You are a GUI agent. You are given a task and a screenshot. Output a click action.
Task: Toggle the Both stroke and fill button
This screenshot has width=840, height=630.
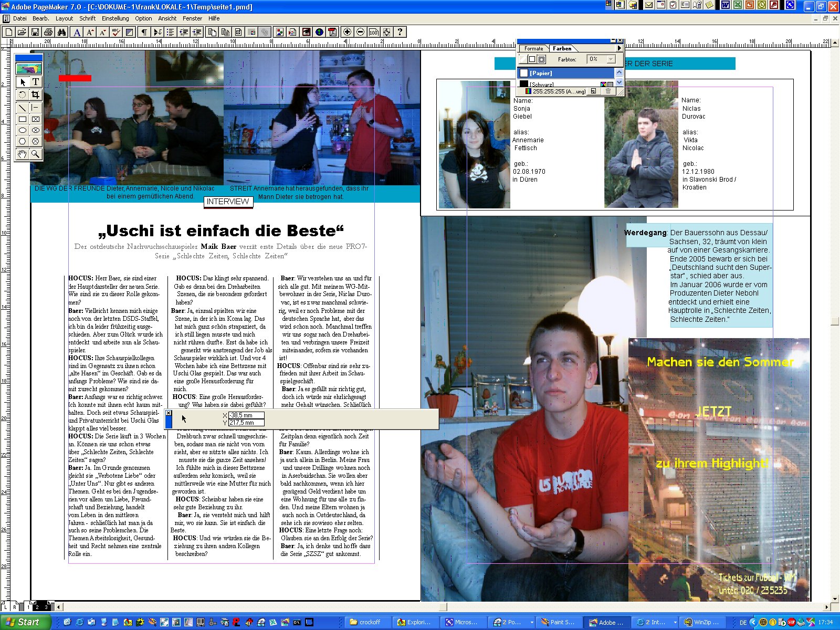click(542, 59)
